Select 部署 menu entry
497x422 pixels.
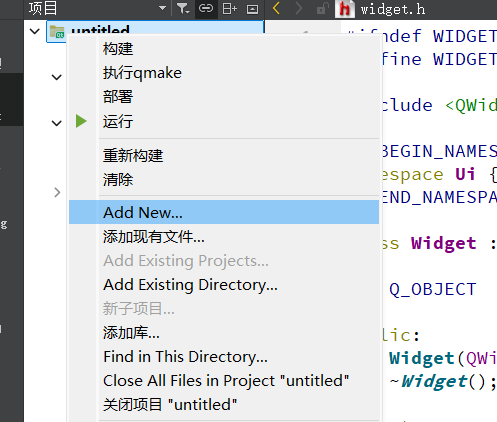click(x=224, y=97)
